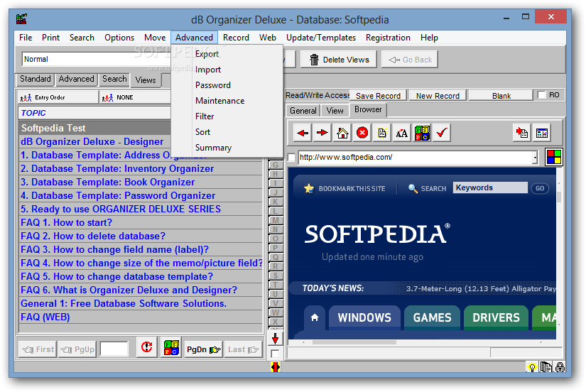This screenshot has height=392, width=586.
Task: Toggle the checkbox left of URL field
Action: click(x=291, y=158)
